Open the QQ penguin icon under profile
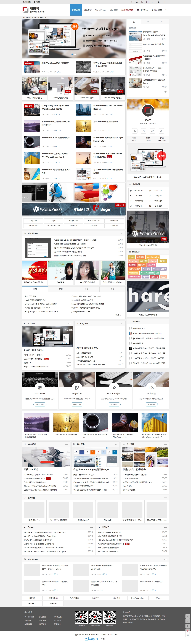Viewport: 191px width, 644px height. point(144,131)
